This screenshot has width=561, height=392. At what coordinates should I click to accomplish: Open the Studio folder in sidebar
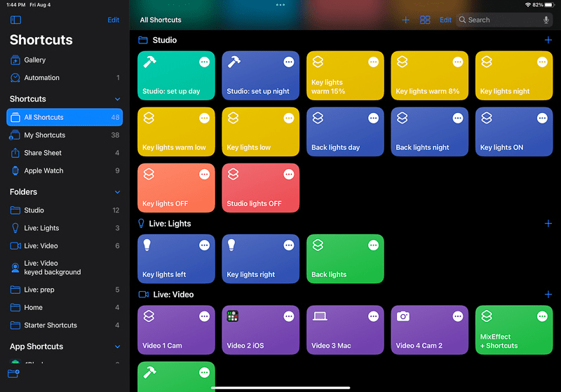65,210
